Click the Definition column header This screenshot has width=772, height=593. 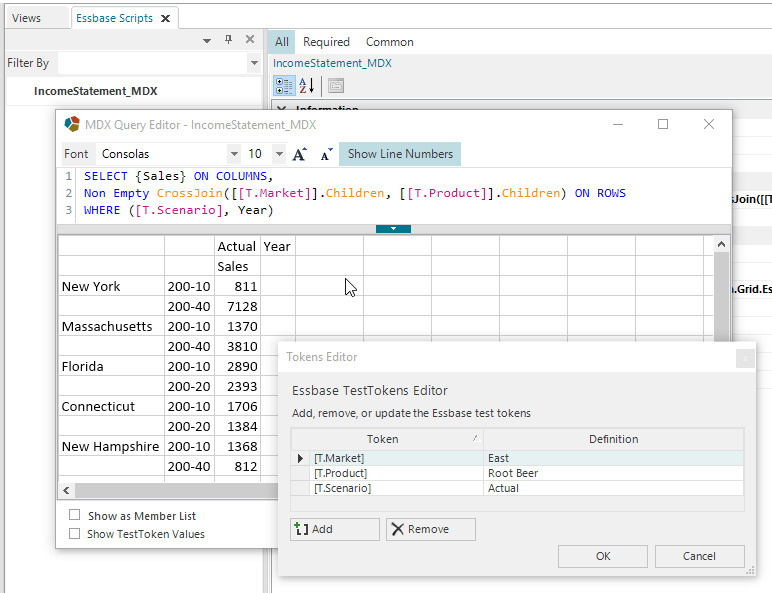coord(613,439)
